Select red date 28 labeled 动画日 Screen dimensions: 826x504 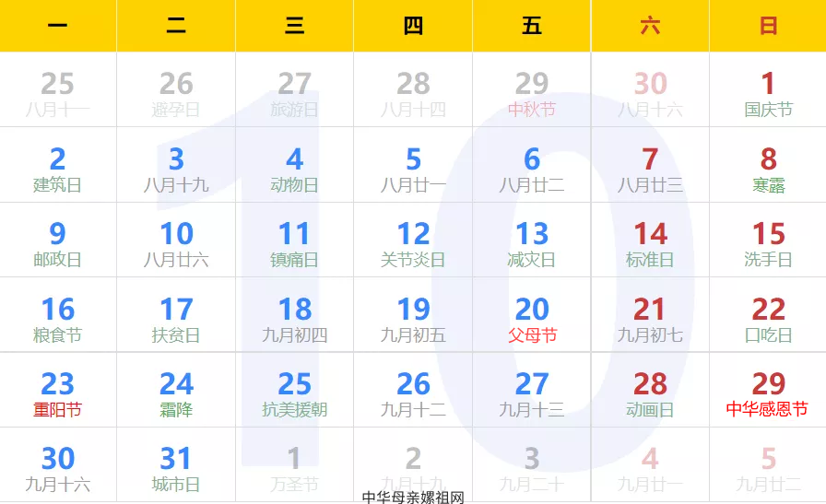[x=651, y=391]
